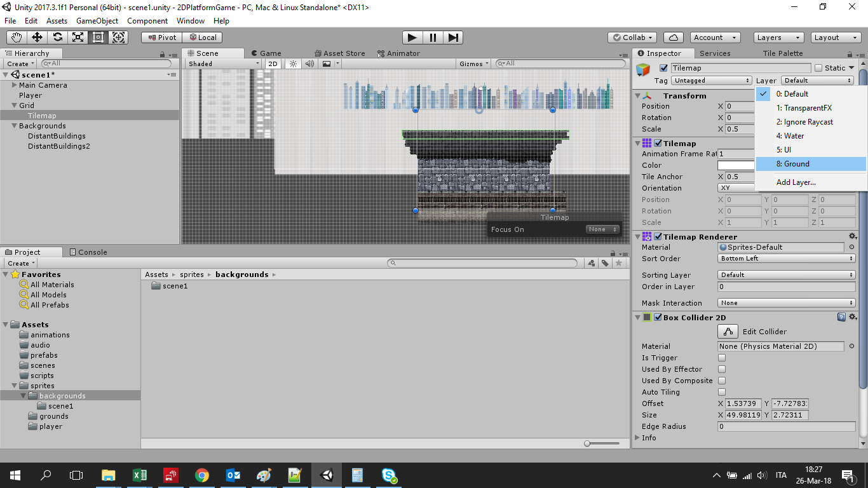
Task: Open the Sort Order dropdown
Action: click(786, 259)
